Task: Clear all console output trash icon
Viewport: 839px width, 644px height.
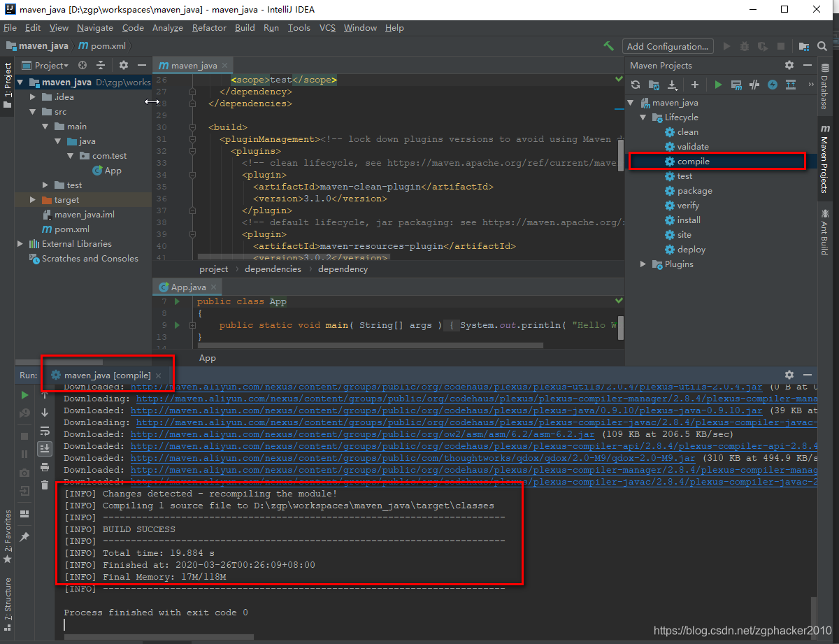Action: [x=45, y=485]
